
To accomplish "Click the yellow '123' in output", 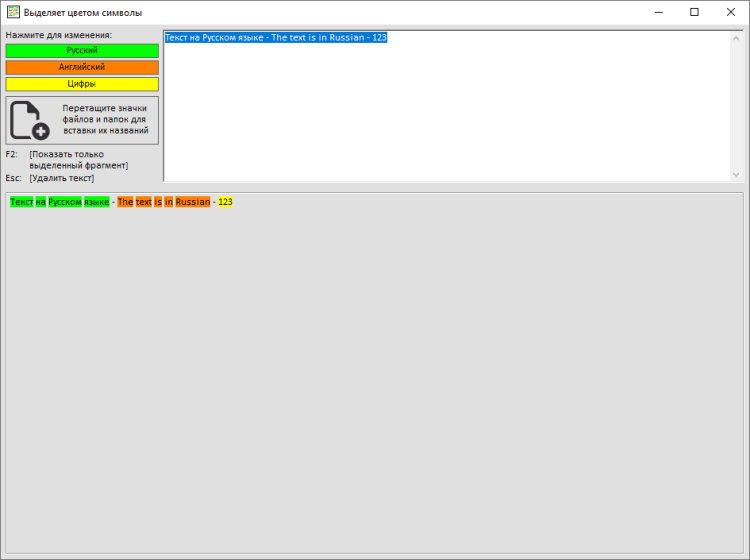I will pos(225,202).
